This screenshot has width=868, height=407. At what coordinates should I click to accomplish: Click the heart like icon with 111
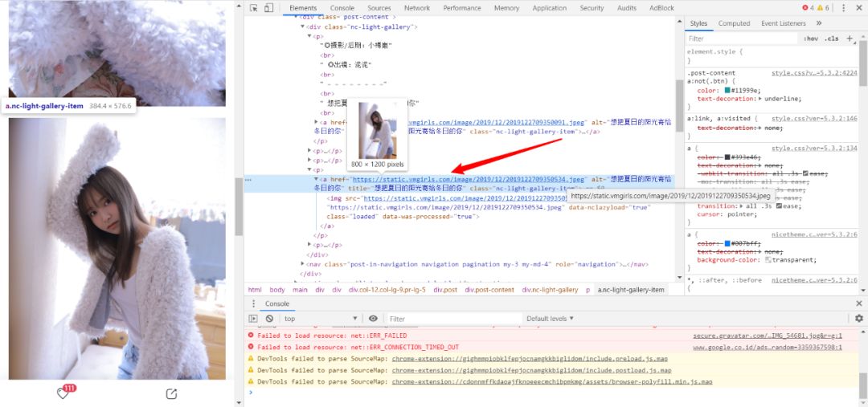(x=63, y=393)
